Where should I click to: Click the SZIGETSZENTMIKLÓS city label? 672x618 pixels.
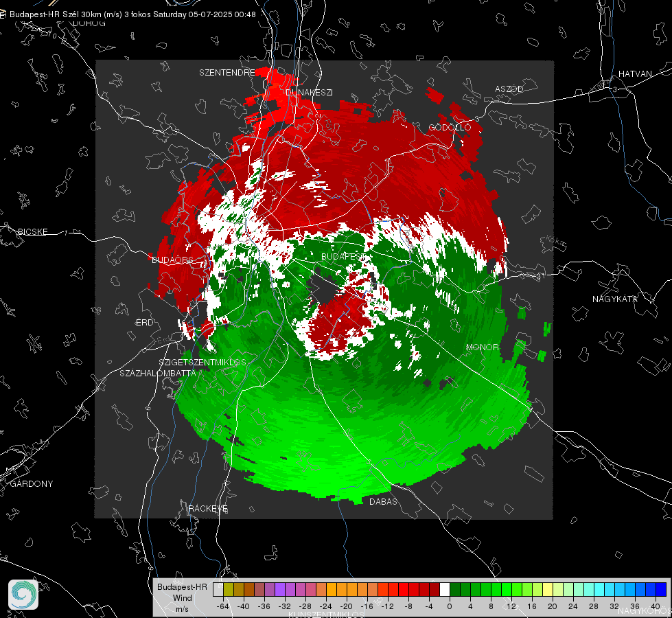pos(202,362)
